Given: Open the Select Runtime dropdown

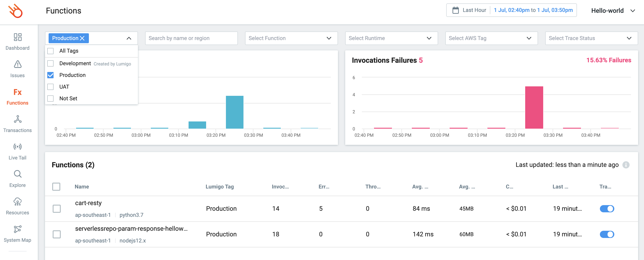Looking at the screenshot, I should point(391,38).
